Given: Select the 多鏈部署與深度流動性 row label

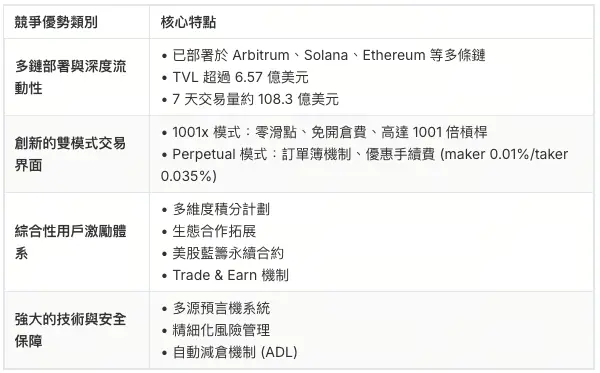Looking at the screenshot, I should tap(70, 77).
